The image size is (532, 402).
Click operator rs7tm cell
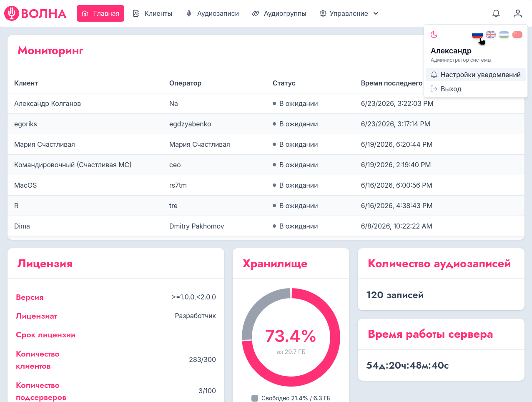[x=178, y=185]
